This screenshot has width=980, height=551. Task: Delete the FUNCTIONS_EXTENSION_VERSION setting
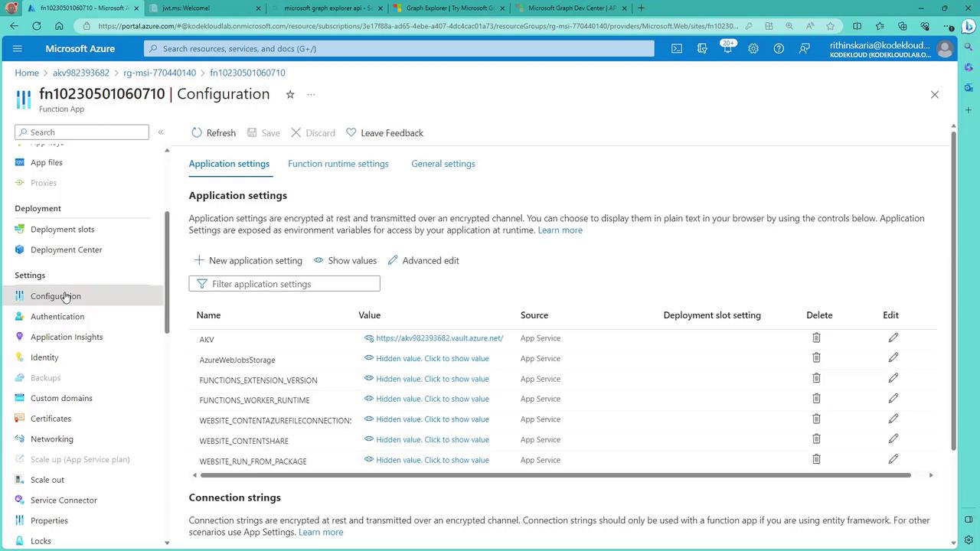[816, 378]
